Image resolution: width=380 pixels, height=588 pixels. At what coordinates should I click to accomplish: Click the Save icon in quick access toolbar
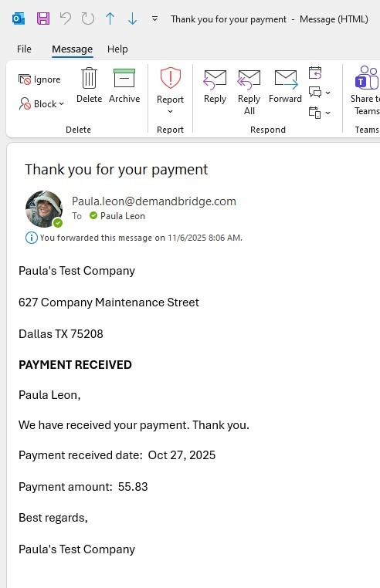(x=42, y=19)
